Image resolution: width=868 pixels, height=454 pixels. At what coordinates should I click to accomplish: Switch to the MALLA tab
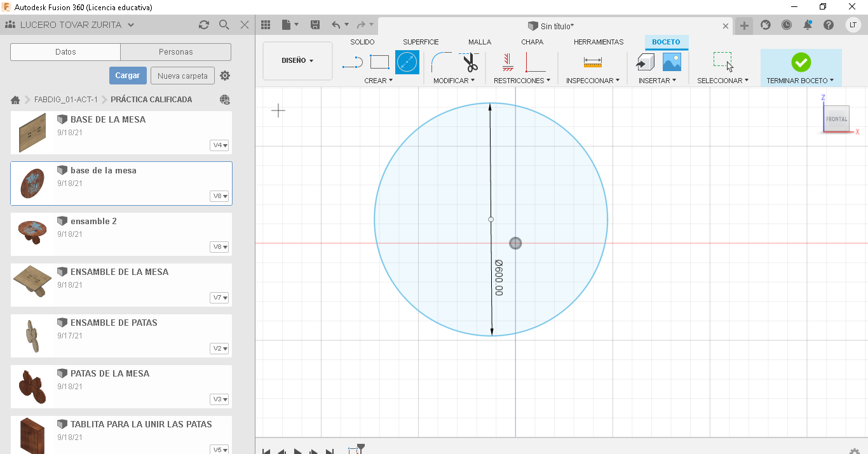point(480,42)
